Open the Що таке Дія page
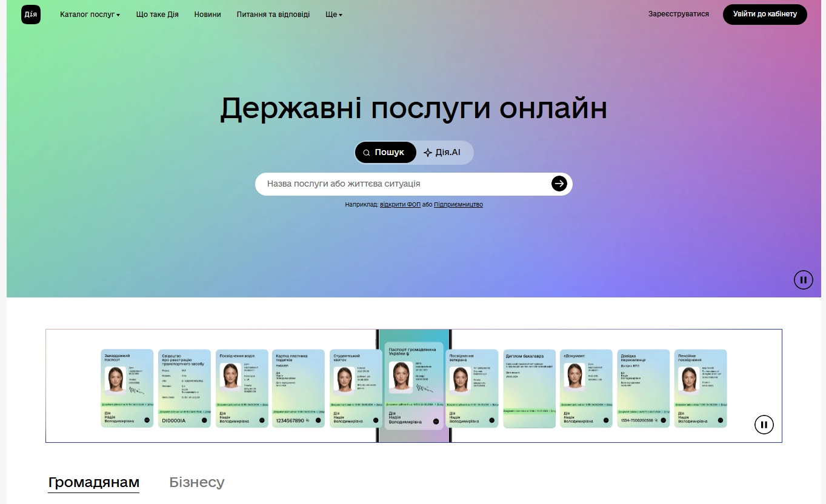This screenshot has height=504, width=826. (158, 15)
